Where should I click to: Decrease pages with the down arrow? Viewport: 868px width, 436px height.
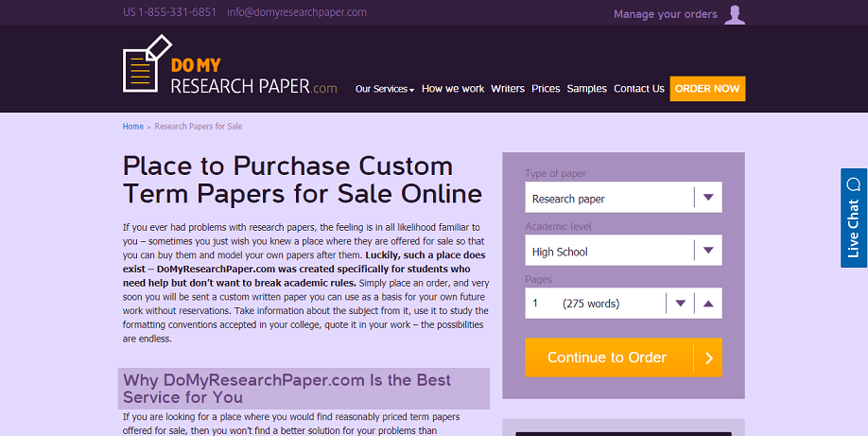(681, 303)
